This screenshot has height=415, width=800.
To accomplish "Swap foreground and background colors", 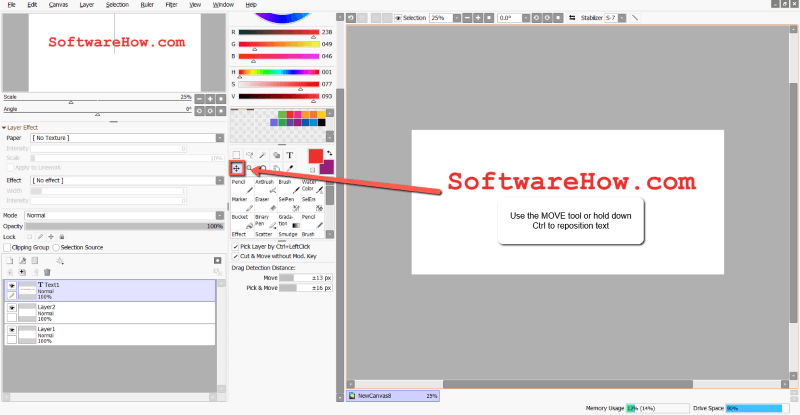I will point(330,153).
